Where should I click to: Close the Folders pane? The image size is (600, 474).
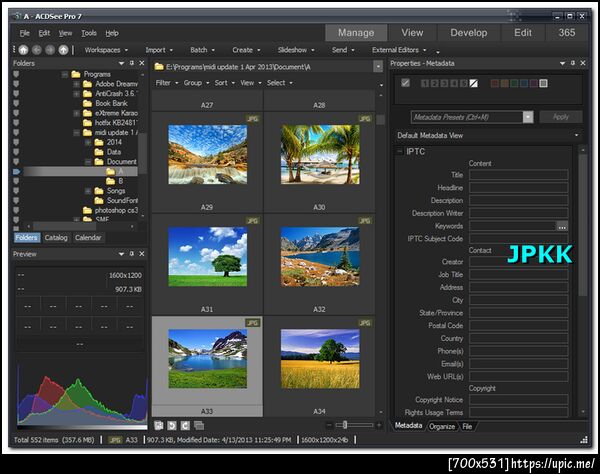pos(142,63)
